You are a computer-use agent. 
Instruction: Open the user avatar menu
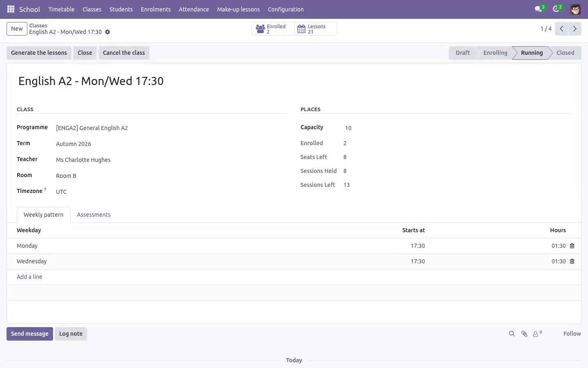coord(575,9)
